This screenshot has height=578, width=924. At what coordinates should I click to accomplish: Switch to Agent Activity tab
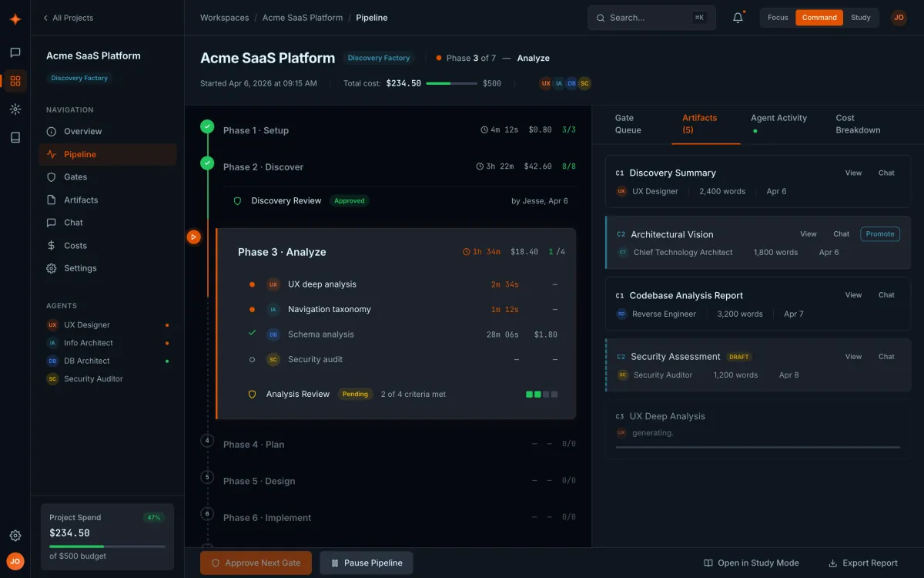[x=779, y=124]
